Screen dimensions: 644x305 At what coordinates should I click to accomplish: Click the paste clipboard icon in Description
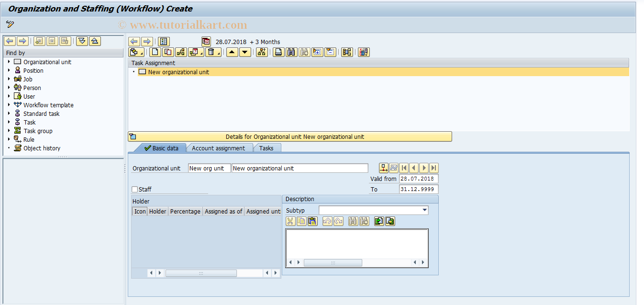(312, 221)
